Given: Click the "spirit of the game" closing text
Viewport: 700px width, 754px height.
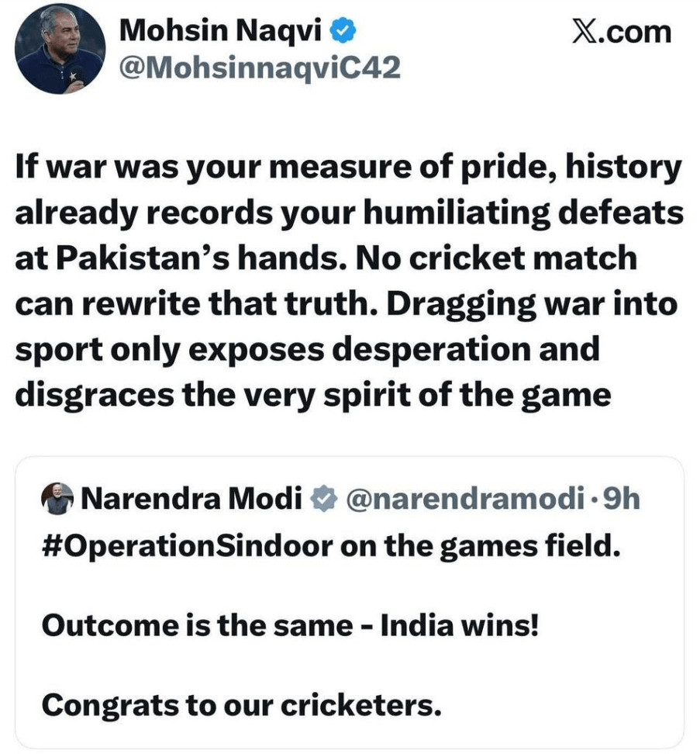Looking at the screenshot, I should pos(481,396).
